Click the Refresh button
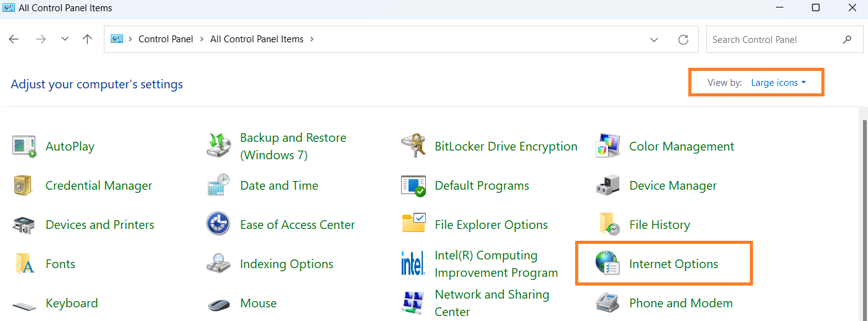The image size is (868, 321). [x=683, y=40]
